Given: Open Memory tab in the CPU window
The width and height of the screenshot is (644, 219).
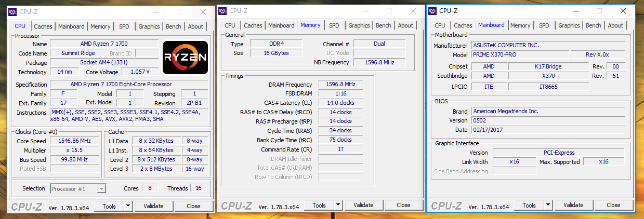Looking at the screenshot, I should 100,26.
